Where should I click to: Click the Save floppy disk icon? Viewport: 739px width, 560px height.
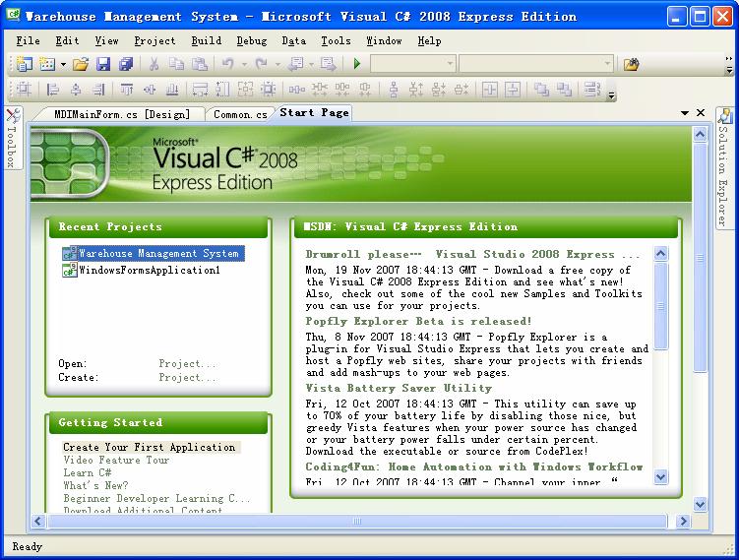[103, 64]
